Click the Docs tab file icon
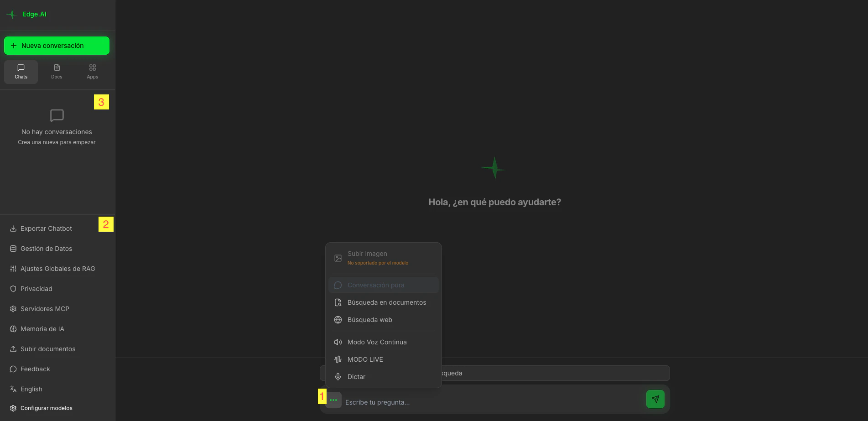The height and width of the screenshot is (421, 868). [x=57, y=68]
